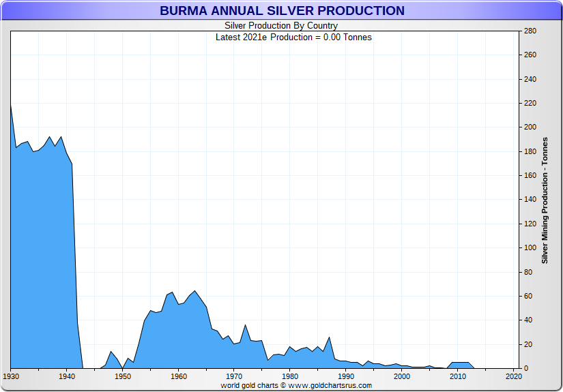
Task: Click the x-axis label 1960
Action: click(x=178, y=376)
